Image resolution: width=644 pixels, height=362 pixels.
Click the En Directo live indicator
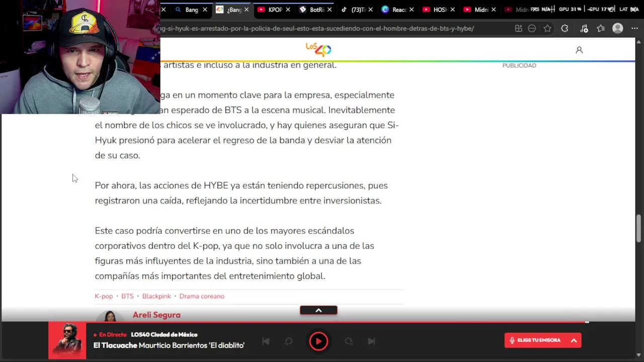coord(110,334)
